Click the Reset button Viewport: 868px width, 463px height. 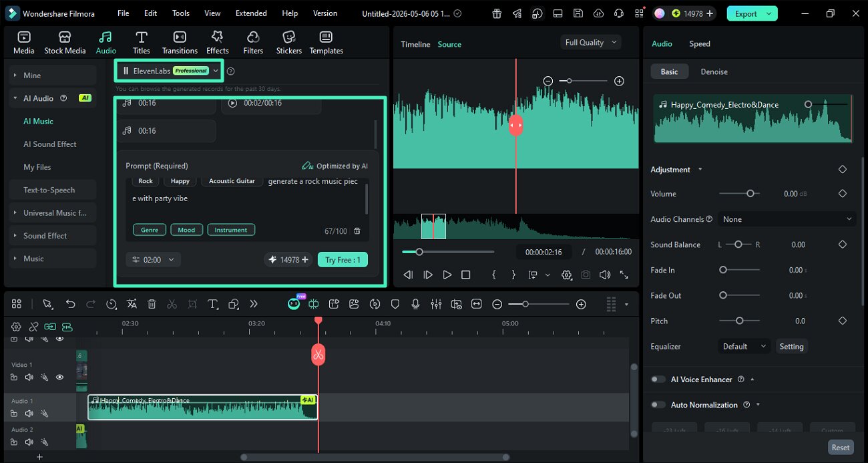click(x=841, y=448)
